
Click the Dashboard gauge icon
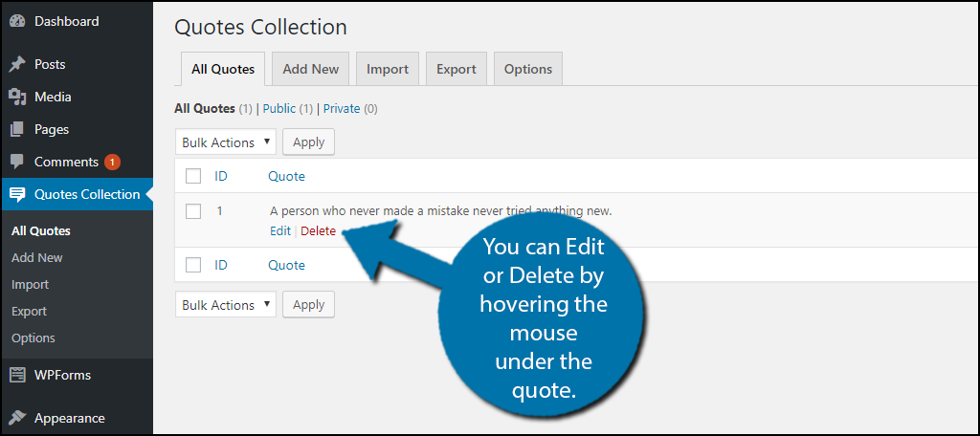(17, 21)
